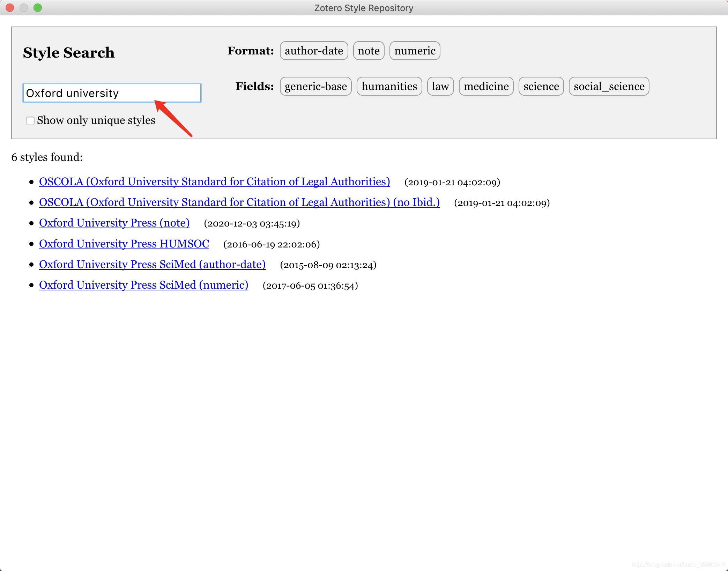Select the law field filter
Screen dimensions: 728x571
click(x=440, y=87)
